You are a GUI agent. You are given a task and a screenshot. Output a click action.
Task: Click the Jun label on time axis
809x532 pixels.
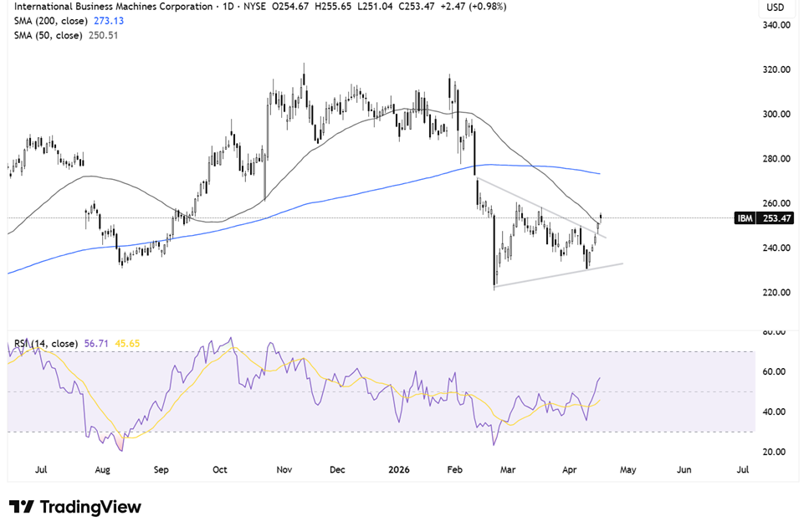pos(684,470)
